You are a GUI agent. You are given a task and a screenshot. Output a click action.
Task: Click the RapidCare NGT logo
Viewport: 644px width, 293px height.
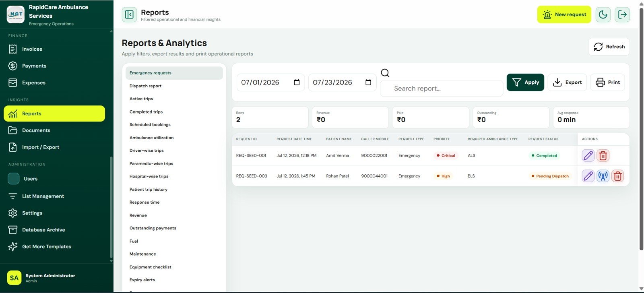point(16,14)
